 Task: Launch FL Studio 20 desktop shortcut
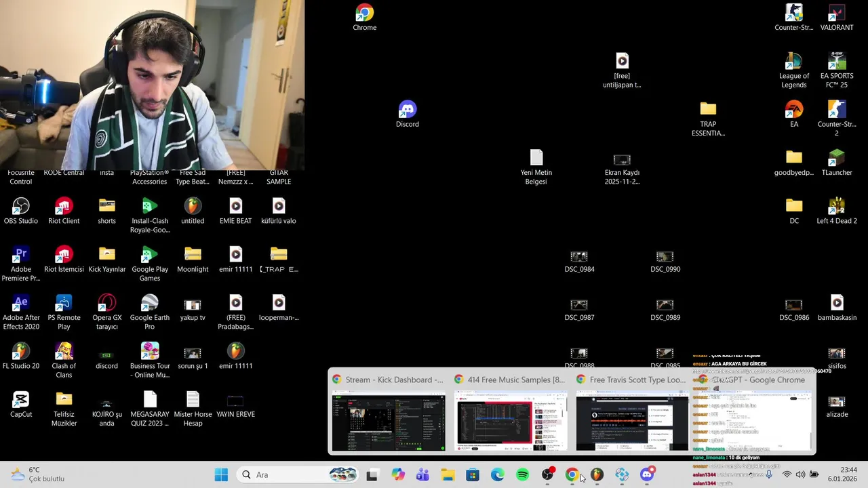pyautogui.click(x=21, y=355)
